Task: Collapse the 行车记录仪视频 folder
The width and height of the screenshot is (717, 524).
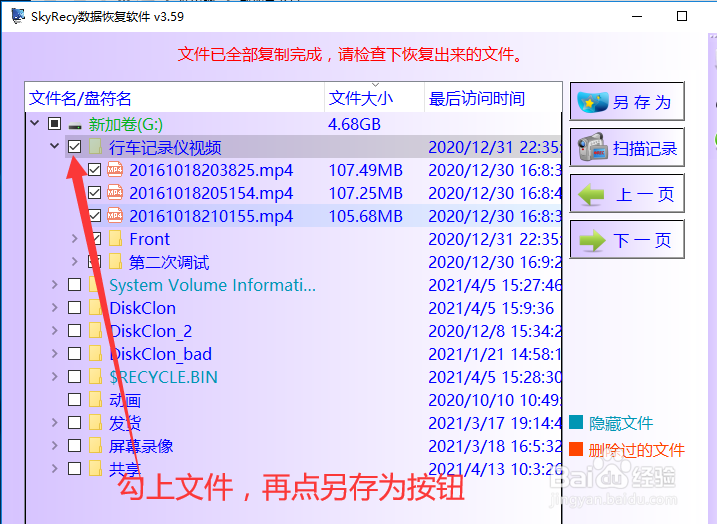Action: click(54, 146)
